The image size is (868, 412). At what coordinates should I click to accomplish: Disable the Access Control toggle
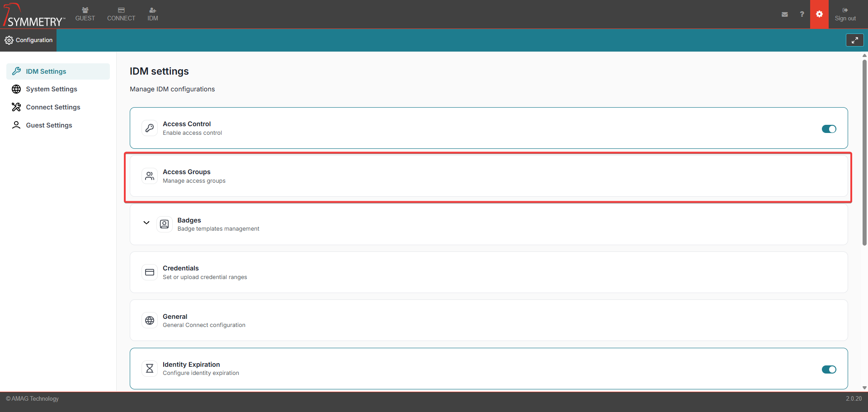(x=829, y=129)
